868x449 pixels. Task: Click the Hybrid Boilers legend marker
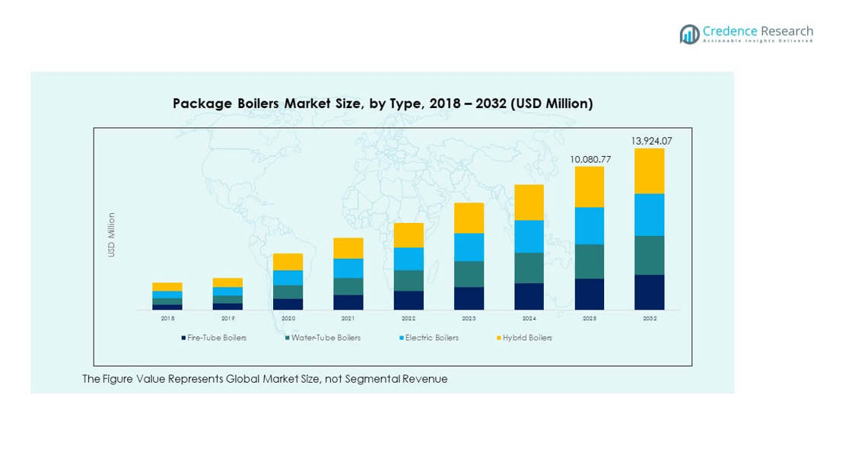[498, 338]
